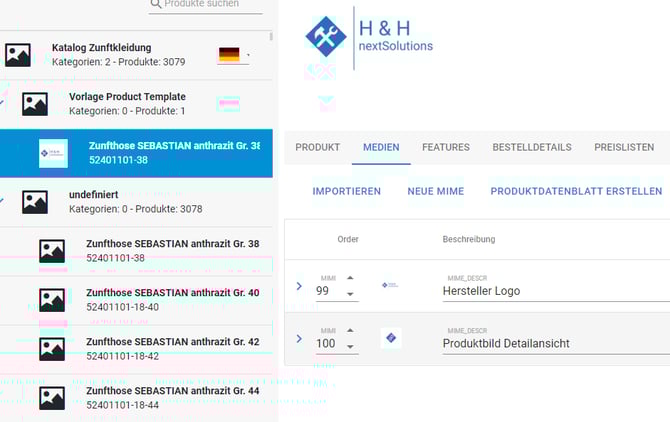This screenshot has height=422, width=670.
Task: Collapse the Vorlage Product Template node
Action: 2,103
